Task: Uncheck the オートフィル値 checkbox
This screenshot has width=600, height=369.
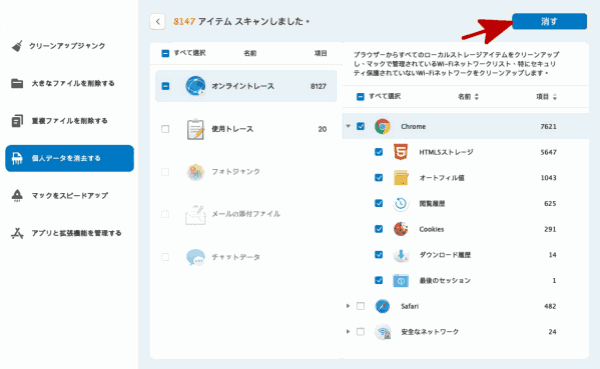Action: (x=379, y=178)
